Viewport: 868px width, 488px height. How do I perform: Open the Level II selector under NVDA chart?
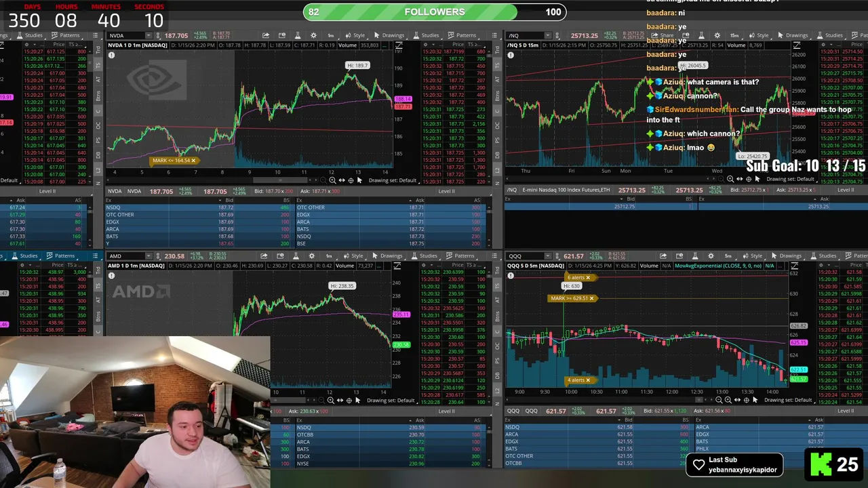(446, 191)
